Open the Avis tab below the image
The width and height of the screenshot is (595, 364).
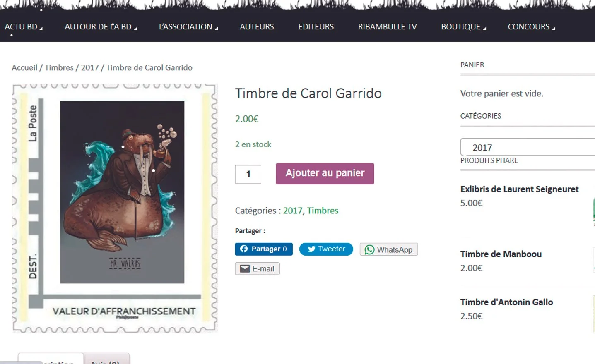pyautogui.click(x=106, y=360)
